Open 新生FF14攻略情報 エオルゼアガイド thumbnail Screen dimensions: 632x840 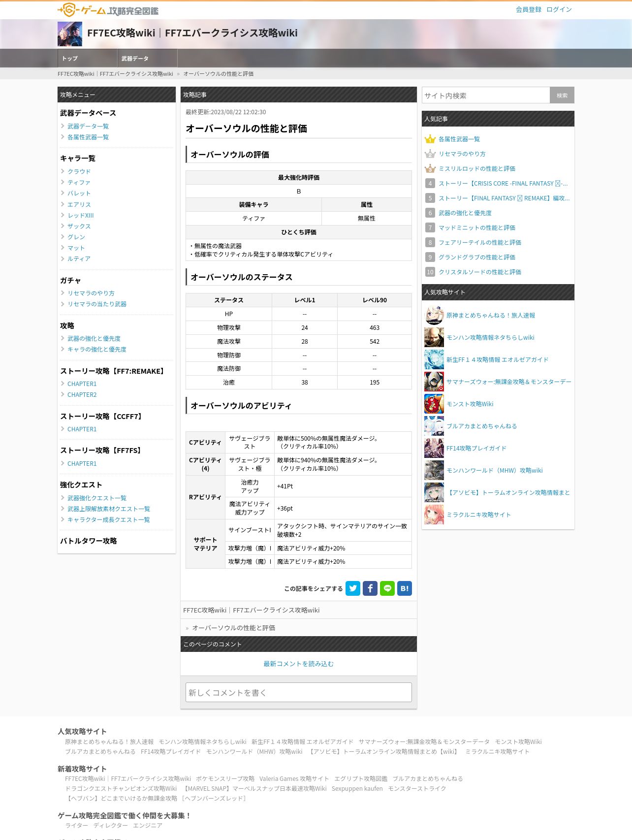coord(434,359)
